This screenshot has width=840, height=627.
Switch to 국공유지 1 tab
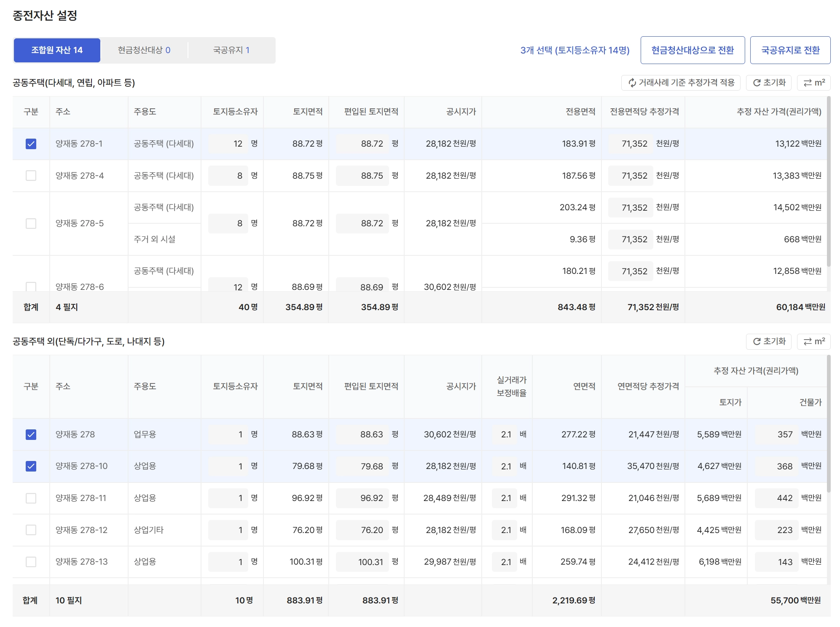[231, 50]
